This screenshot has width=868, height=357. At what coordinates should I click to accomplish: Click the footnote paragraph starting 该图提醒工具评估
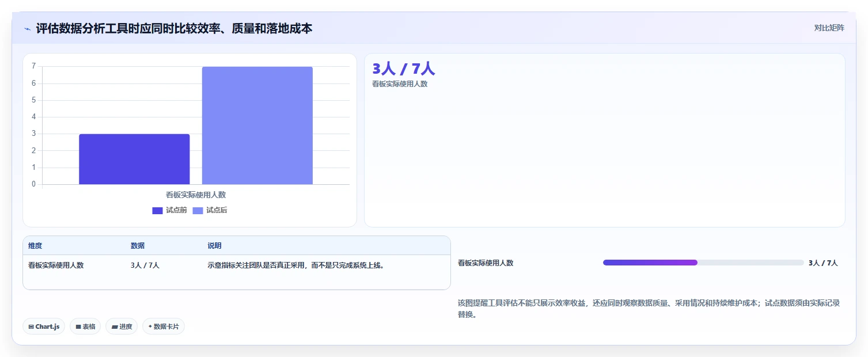[x=649, y=309]
